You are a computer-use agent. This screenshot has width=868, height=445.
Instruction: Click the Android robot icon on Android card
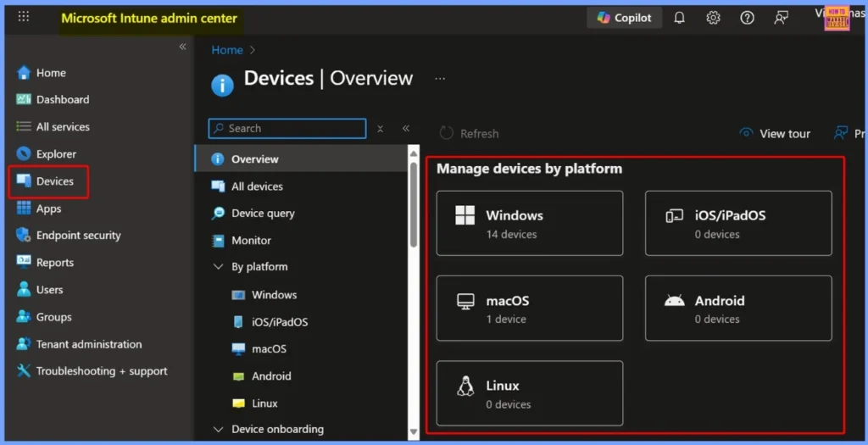coord(674,301)
